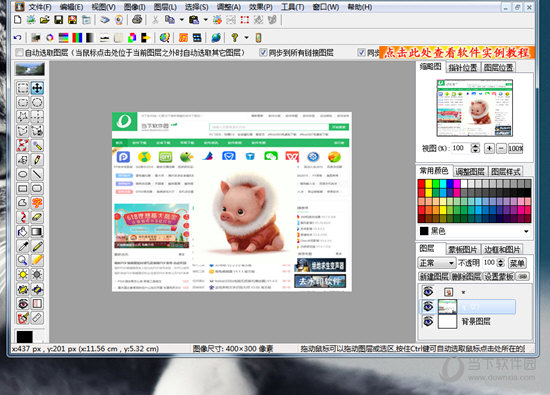Select the rectangular marquee selection tool
550x395 pixels.
23,88
